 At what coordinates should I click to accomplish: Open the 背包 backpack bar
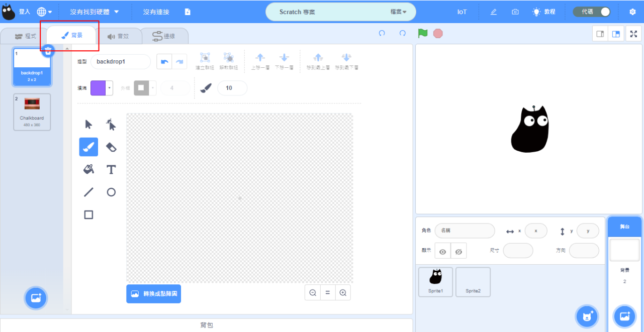(207, 325)
